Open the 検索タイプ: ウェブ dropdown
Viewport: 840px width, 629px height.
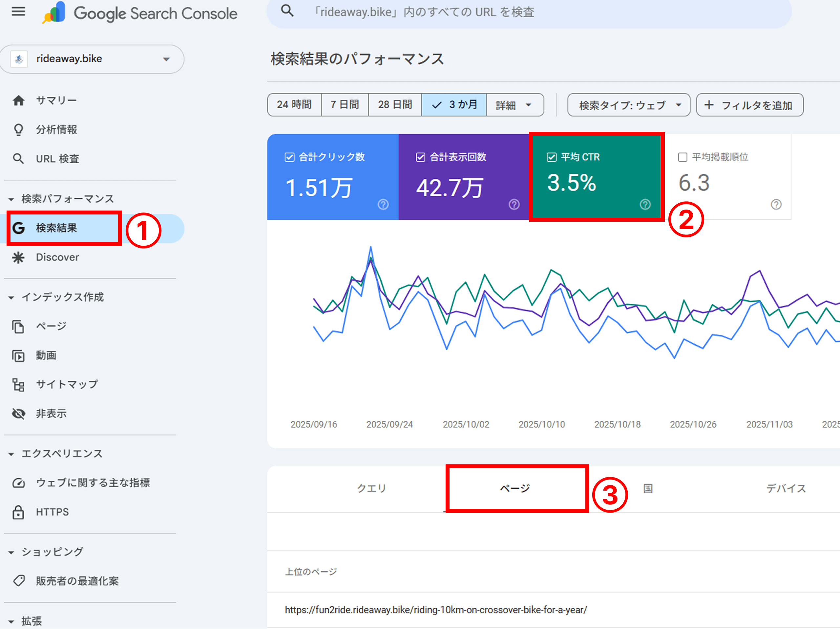pyautogui.click(x=628, y=105)
